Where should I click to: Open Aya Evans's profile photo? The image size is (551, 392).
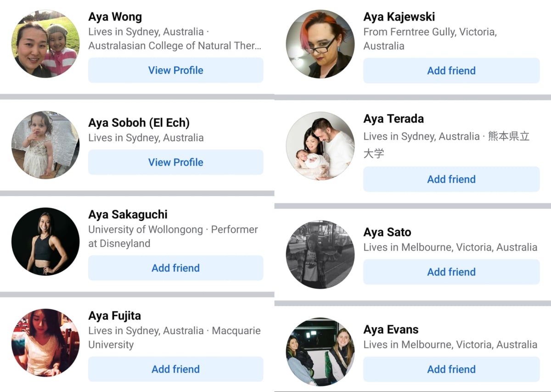pos(320,352)
